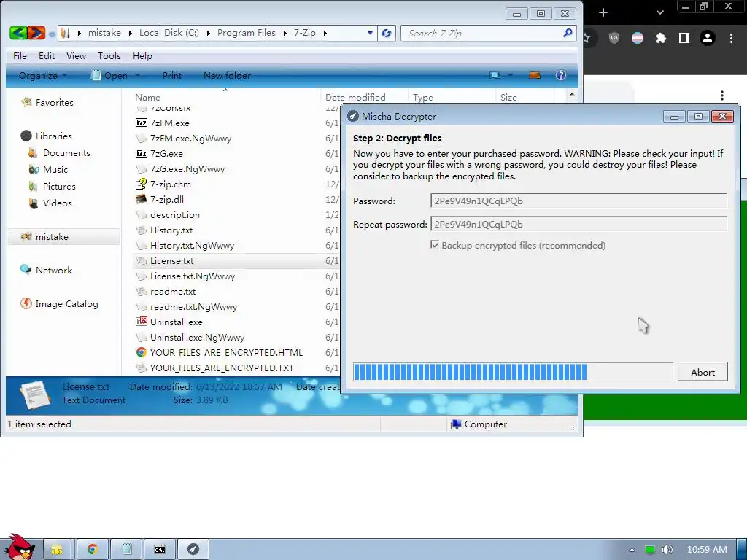
Task: Open Chrome profile avatar icon
Action: (708, 38)
